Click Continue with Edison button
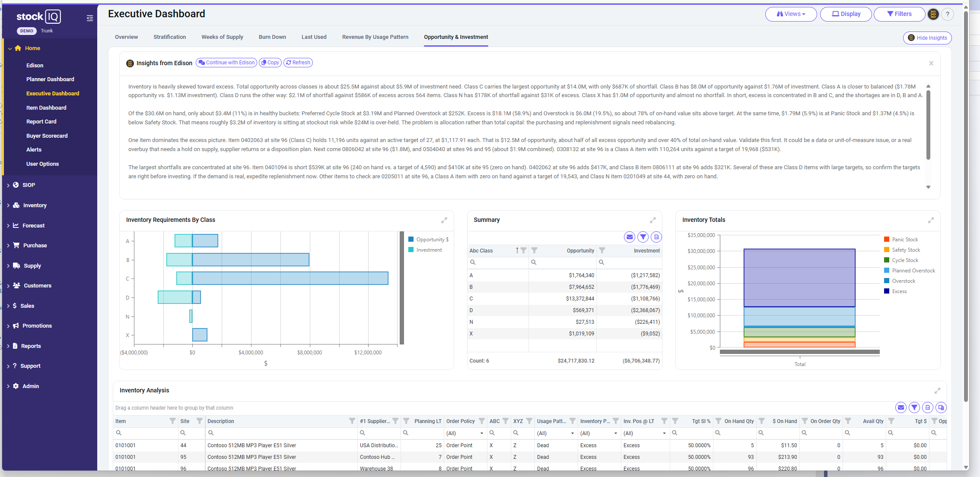The height and width of the screenshot is (477, 980). (x=226, y=63)
